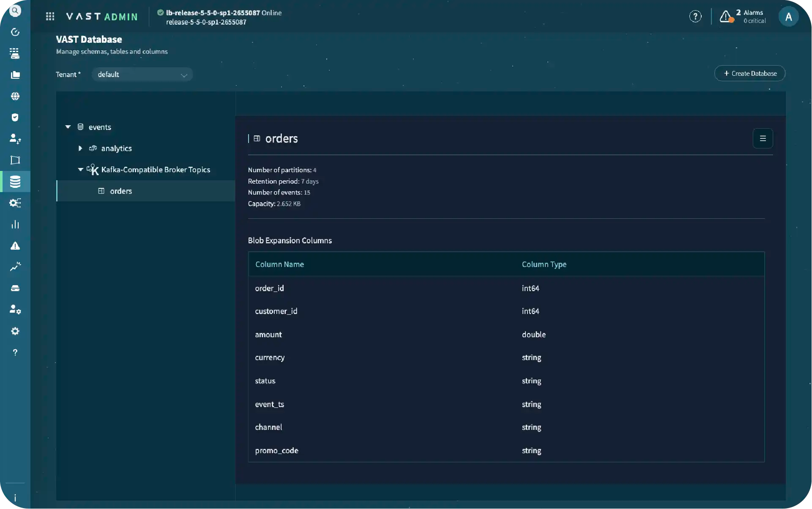Click the Create Database button
Image resolution: width=812 pixels, height=509 pixels.
coord(750,73)
